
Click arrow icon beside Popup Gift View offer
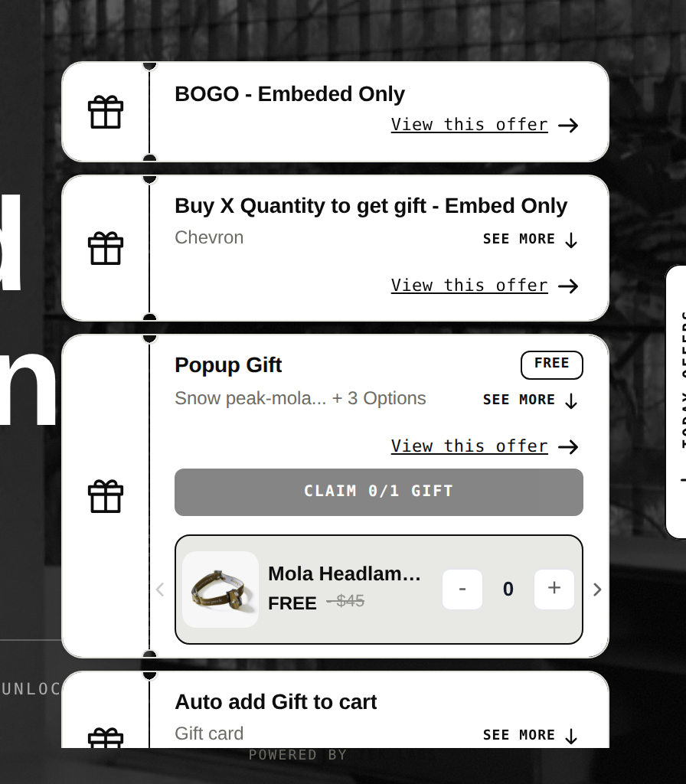568,447
